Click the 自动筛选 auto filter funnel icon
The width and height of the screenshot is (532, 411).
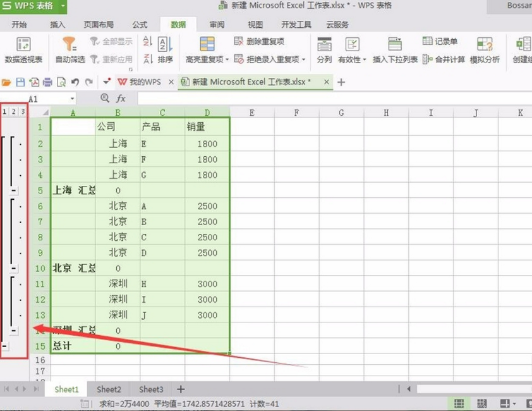(x=70, y=45)
